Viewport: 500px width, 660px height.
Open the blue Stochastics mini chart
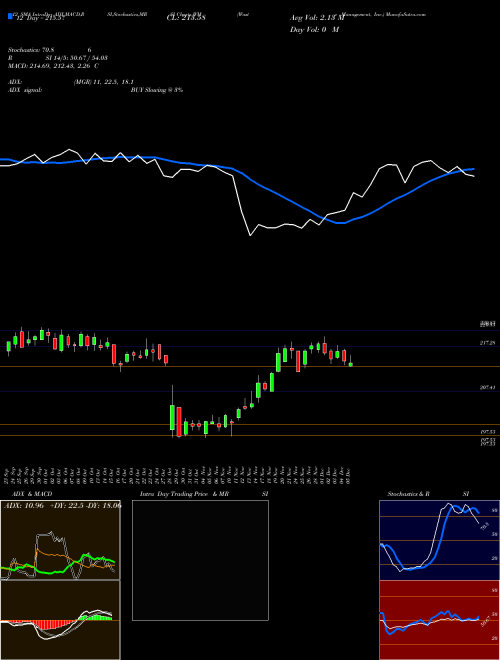439,540
